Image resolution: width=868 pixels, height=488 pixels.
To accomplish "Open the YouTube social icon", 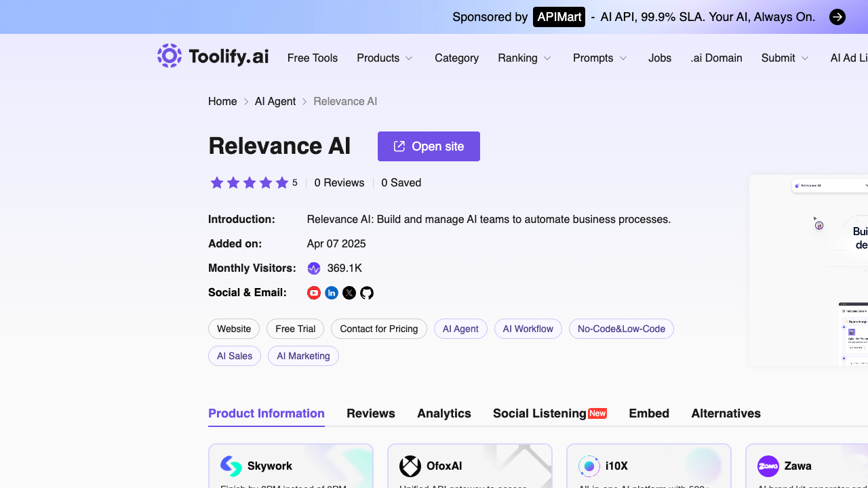I will coord(314,293).
